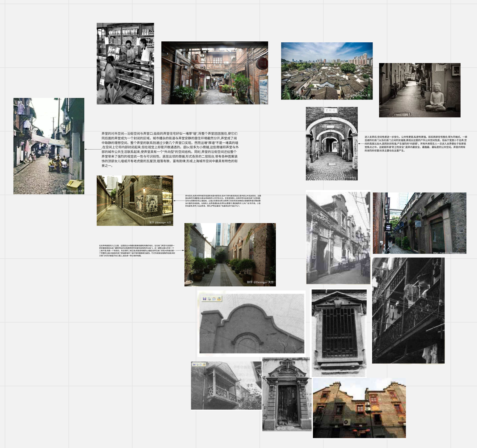This screenshot has height=448, width=477.
Task: Select the aerial rooftops and skyline photo
Action: pos(327,71)
